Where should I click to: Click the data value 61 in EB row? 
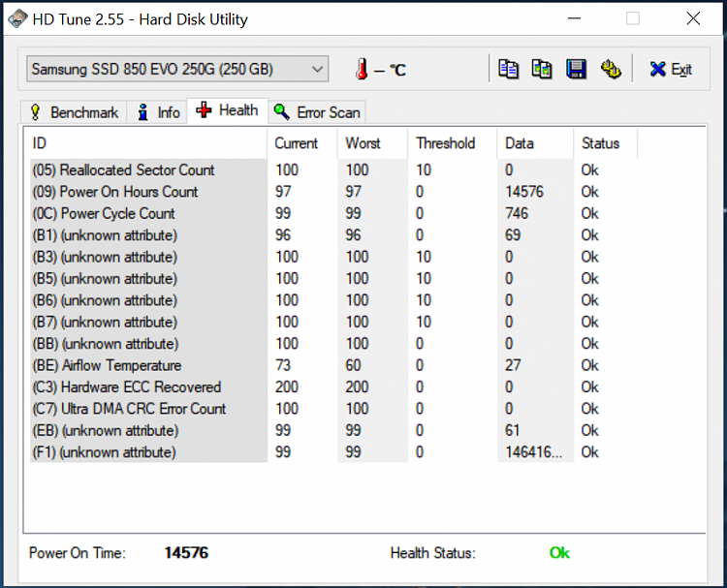[x=513, y=431]
